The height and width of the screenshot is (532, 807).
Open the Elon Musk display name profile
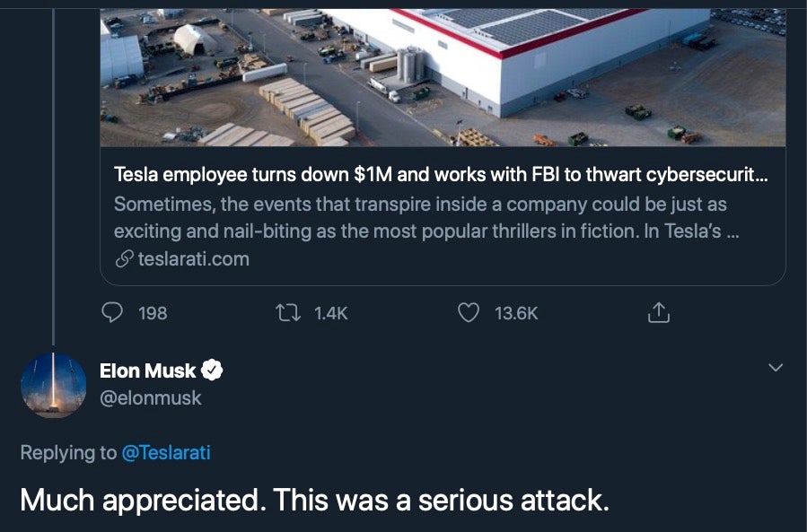click(147, 369)
